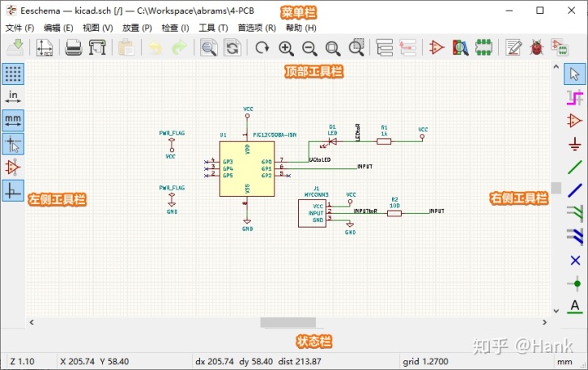The width and height of the screenshot is (588, 370).
Task: Click the Print schematic icon
Action: [x=73, y=47]
